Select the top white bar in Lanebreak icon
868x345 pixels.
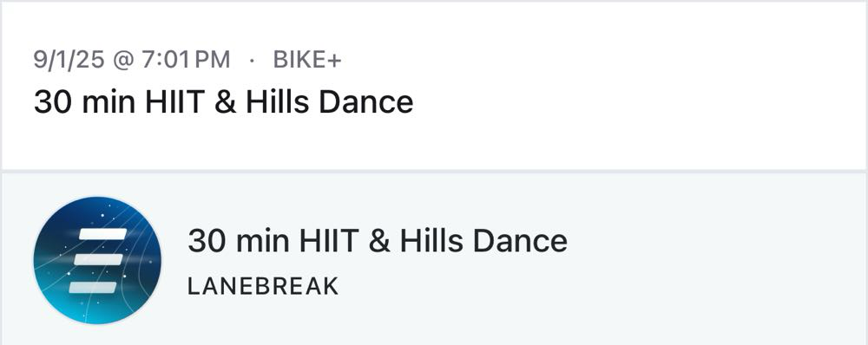[103, 234]
